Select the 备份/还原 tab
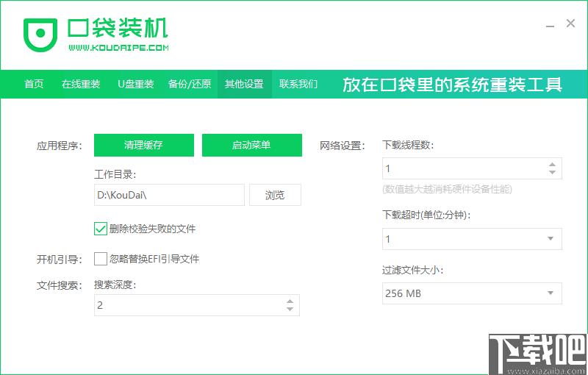Screen dimensions: 588x375 point(190,84)
